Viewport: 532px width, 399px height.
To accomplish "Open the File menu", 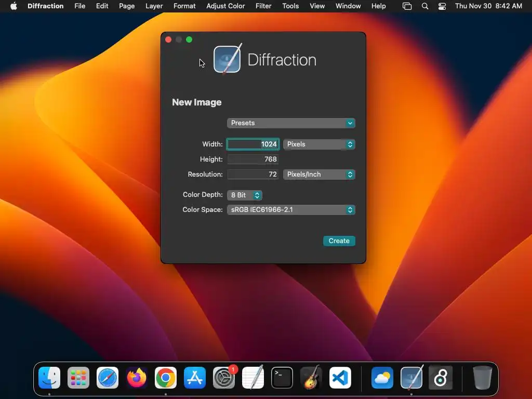I will click(x=80, y=6).
